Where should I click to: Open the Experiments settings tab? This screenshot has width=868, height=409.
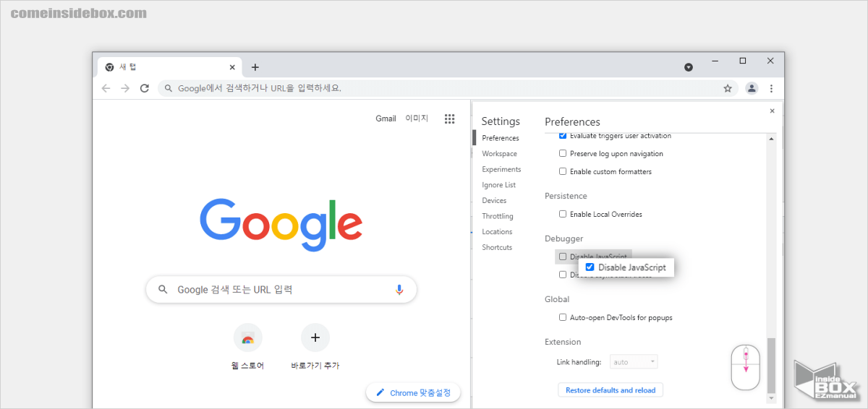(x=501, y=169)
